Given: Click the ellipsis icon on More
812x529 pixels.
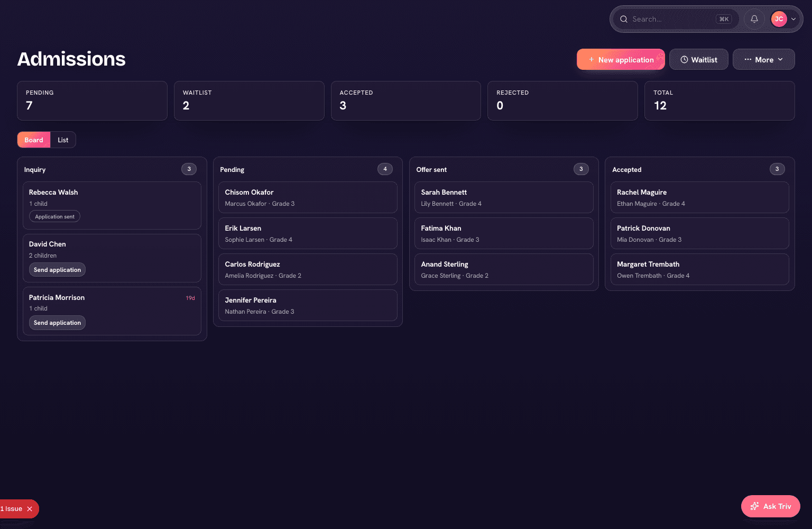Looking at the screenshot, I should [x=748, y=60].
